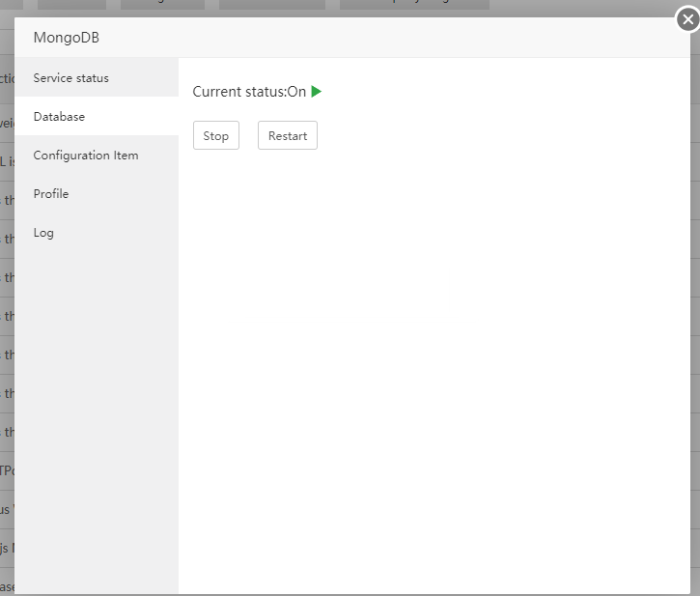Select the Profile tab

97,194
